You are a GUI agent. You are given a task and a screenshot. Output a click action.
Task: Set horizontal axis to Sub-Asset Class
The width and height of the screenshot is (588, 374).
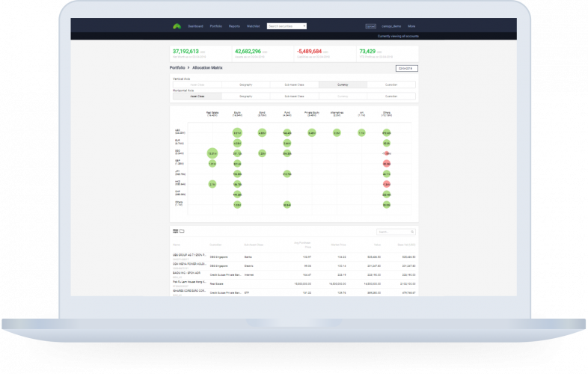[x=295, y=96]
